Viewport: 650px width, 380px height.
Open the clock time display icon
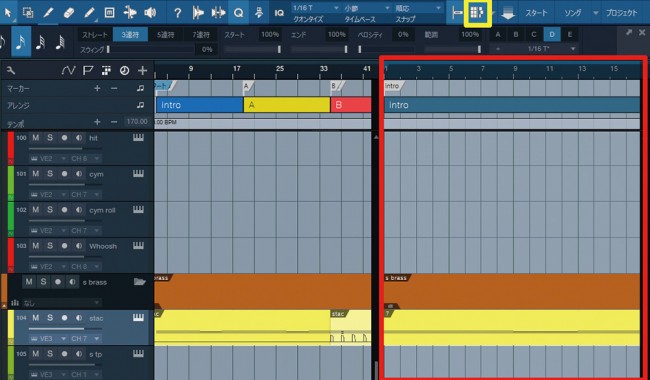coord(124,70)
